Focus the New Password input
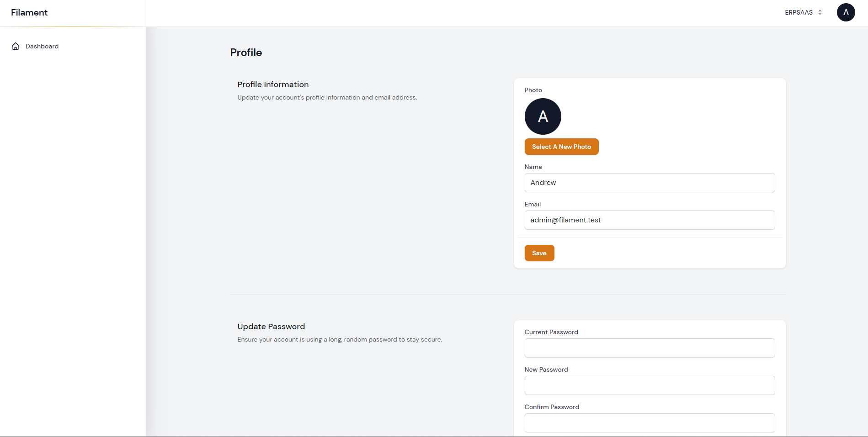 pos(650,385)
